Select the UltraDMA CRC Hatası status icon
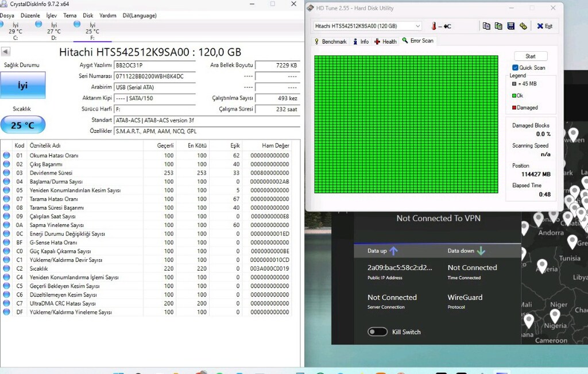Image resolution: width=588 pixels, height=374 pixels. 6,303
